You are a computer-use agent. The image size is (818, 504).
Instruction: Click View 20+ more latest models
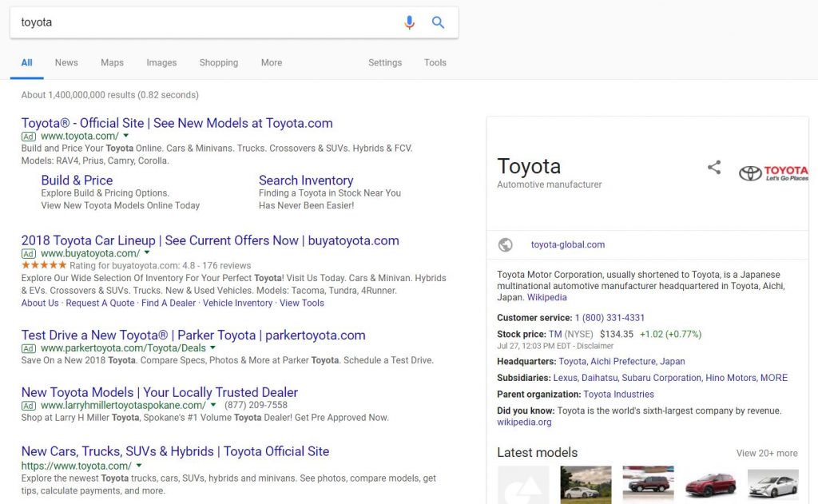click(767, 454)
